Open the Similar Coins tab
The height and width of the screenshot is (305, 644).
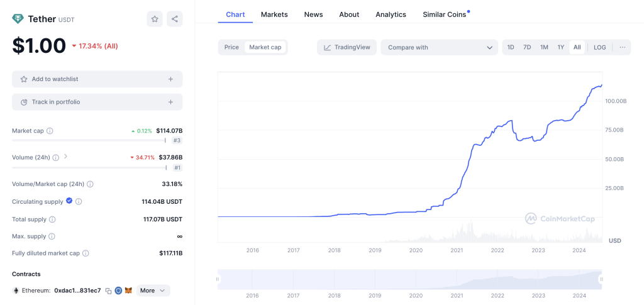[x=445, y=14]
